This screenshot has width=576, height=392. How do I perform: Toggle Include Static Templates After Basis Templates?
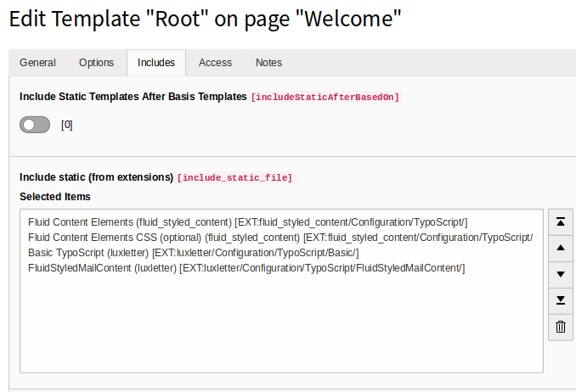click(x=35, y=125)
